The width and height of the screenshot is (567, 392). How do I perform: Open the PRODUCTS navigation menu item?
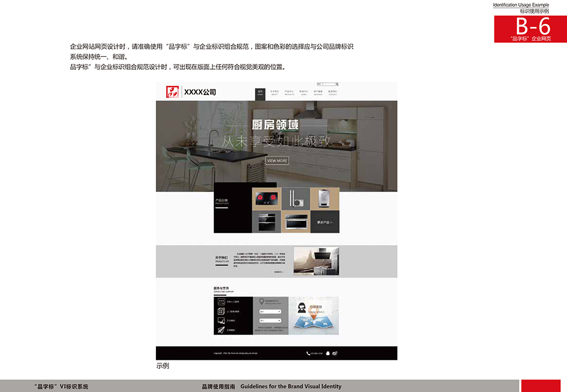[x=289, y=92]
